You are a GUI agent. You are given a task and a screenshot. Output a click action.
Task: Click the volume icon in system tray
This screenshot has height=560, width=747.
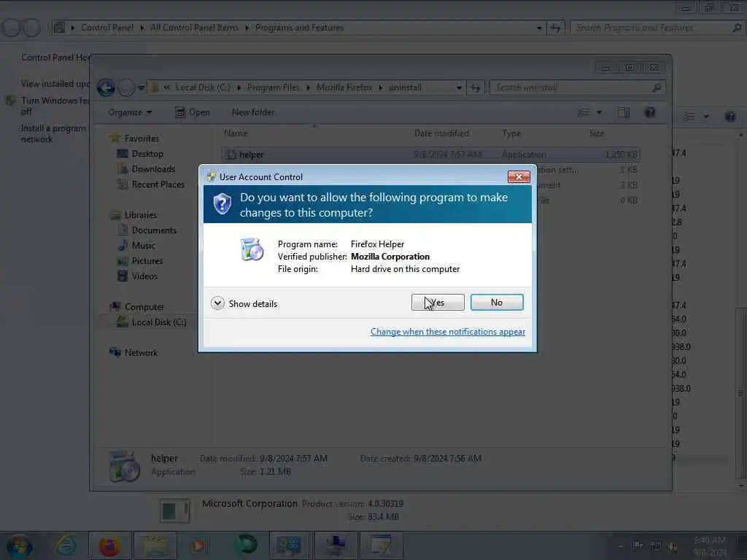point(673,547)
